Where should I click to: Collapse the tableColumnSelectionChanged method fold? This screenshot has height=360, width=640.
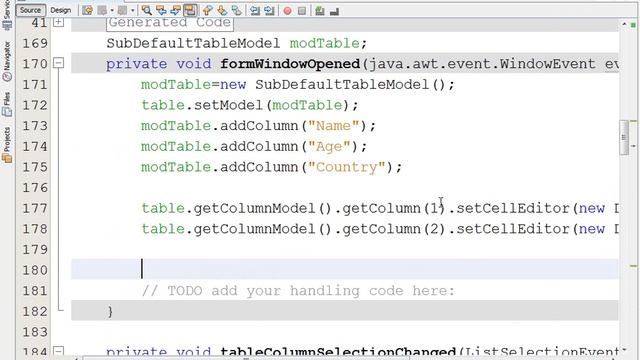59,351
